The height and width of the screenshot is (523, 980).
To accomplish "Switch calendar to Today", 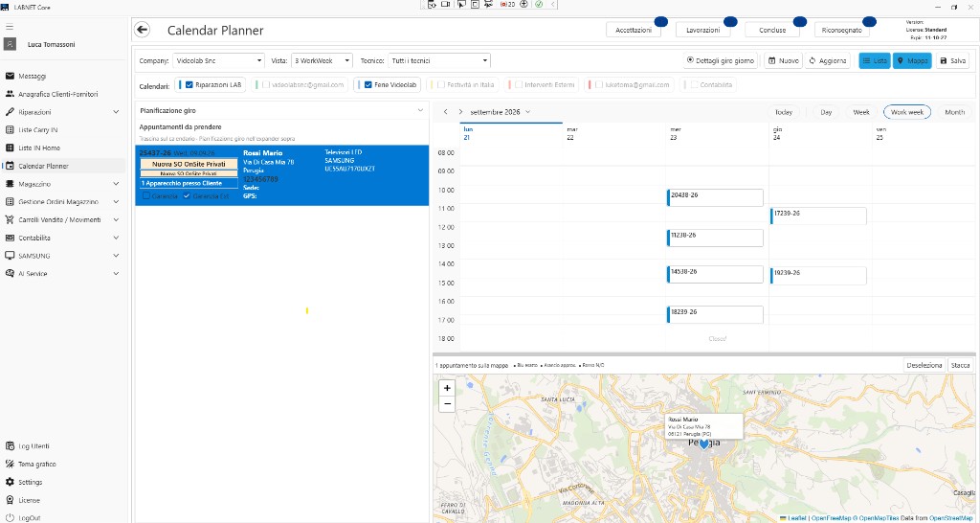I will 783,112.
